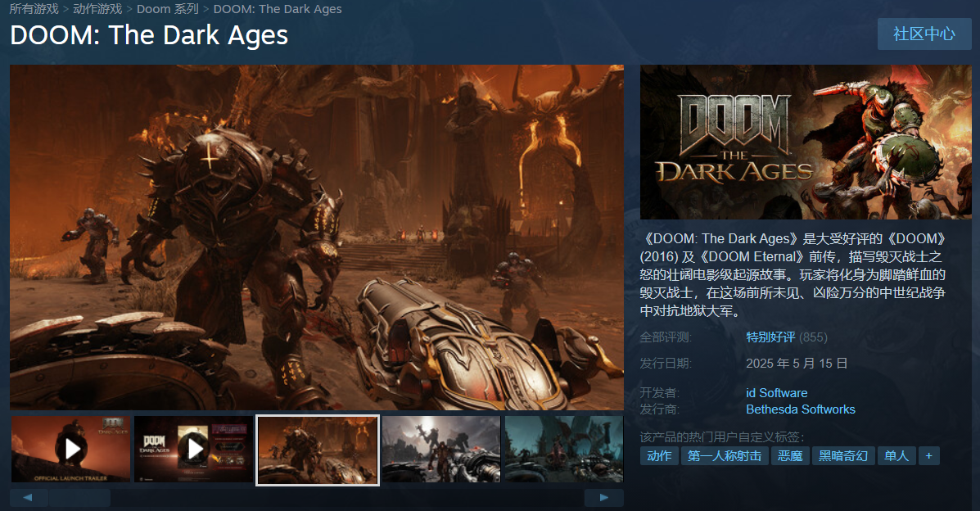This screenshot has height=511, width=980.
Task: Click the 开发者 label
Action: point(659,393)
